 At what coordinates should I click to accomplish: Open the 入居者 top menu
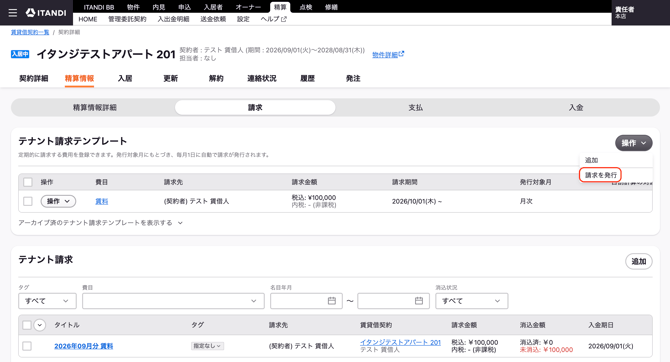coord(213,7)
